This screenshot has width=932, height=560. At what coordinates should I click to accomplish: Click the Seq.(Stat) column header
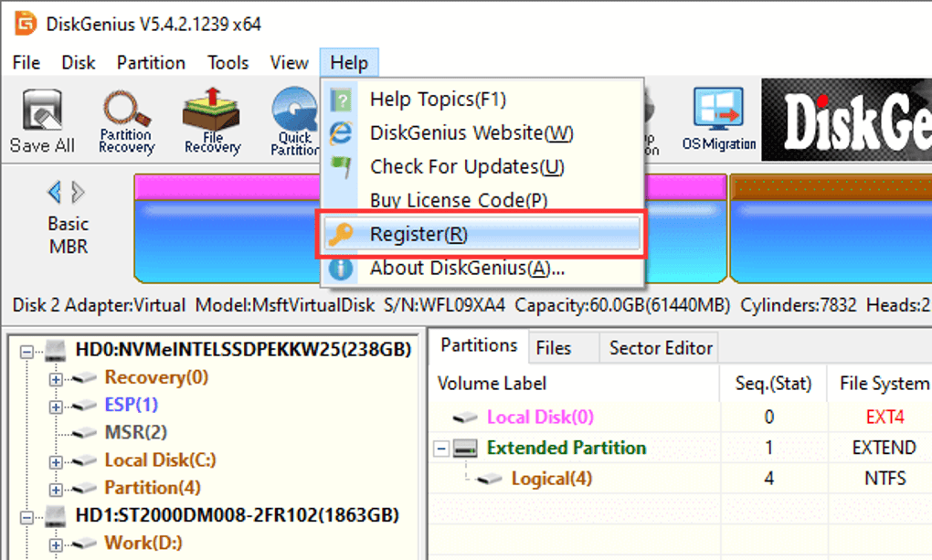click(773, 384)
